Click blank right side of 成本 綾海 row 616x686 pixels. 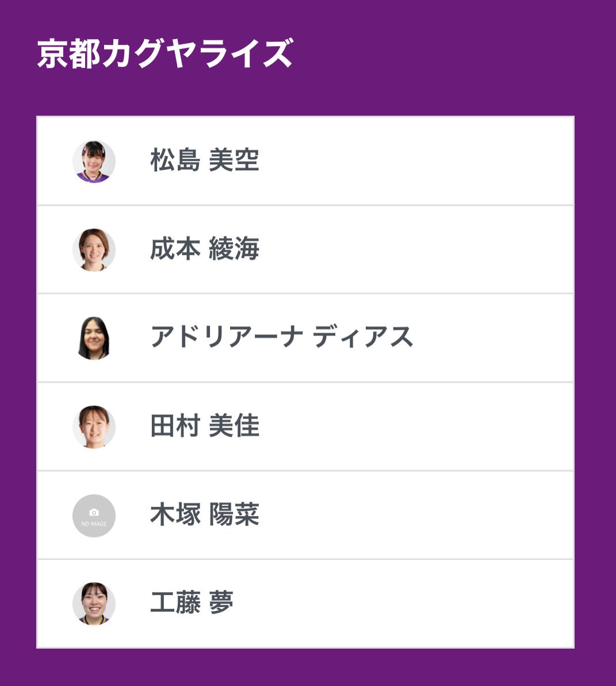[x=431, y=250]
